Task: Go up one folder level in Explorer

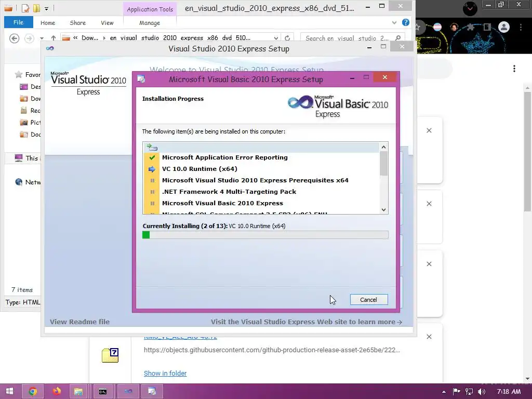Action: [x=54, y=38]
